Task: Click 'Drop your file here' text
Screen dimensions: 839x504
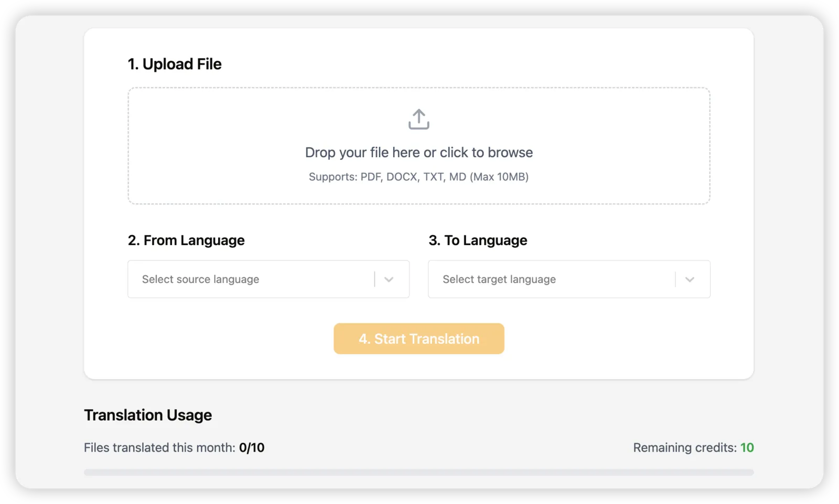Action: tap(362, 152)
